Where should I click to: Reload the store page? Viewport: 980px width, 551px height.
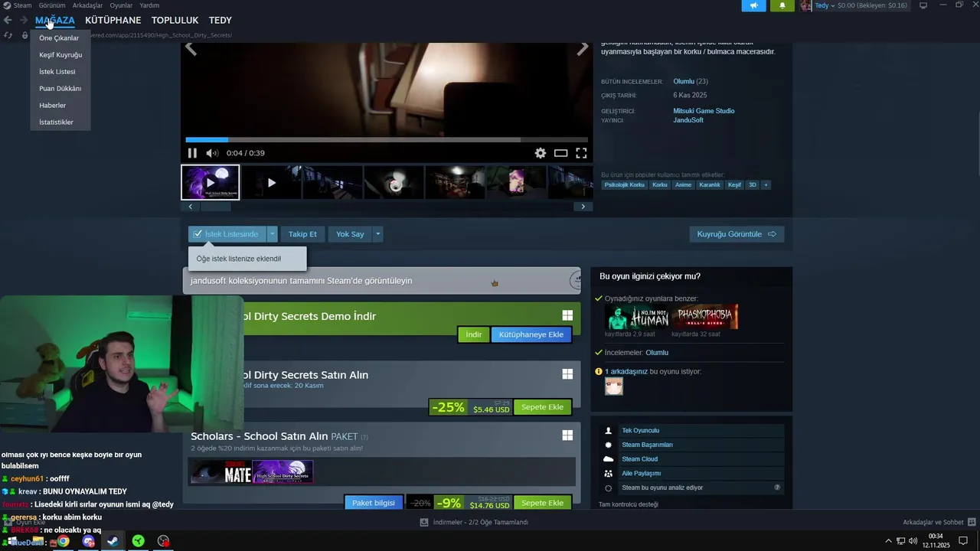(x=8, y=35)
